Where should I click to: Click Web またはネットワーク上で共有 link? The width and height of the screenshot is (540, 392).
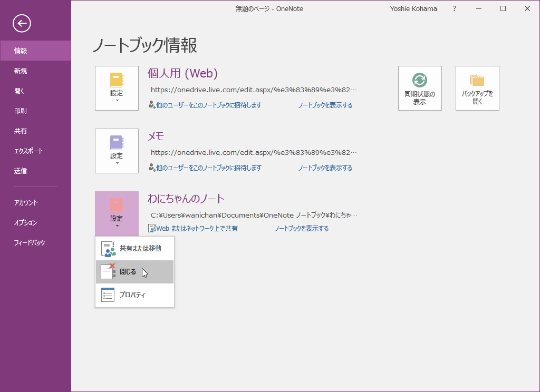[193, 228]
